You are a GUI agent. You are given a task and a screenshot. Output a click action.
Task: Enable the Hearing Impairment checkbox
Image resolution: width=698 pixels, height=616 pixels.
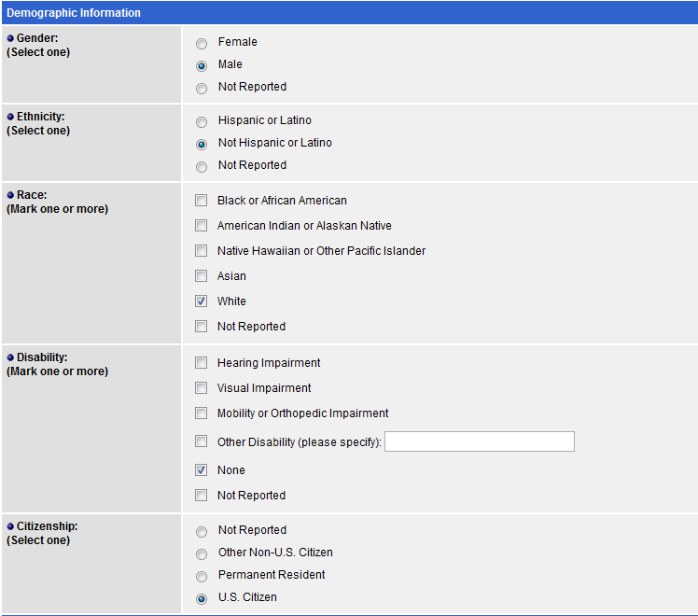click(x=201, y=363)
